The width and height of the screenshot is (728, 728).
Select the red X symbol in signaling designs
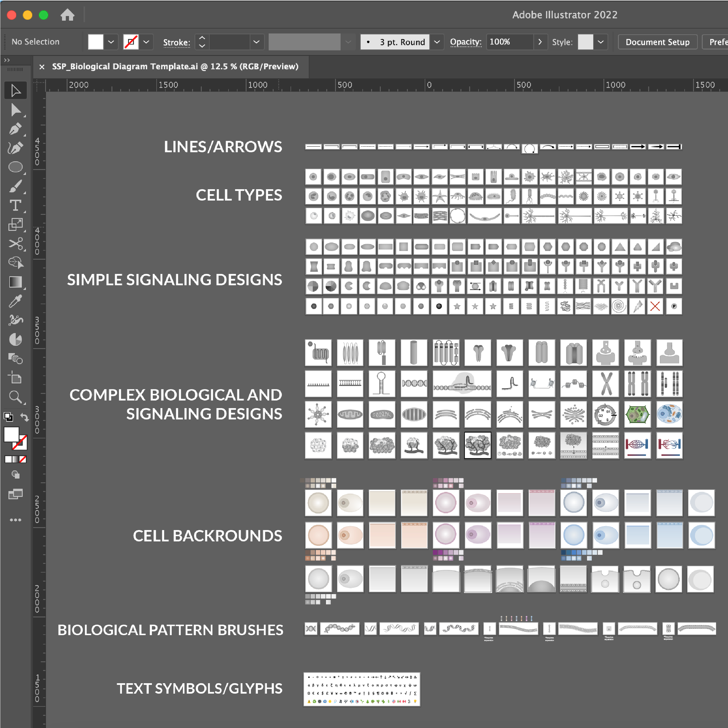click(655, 306)
